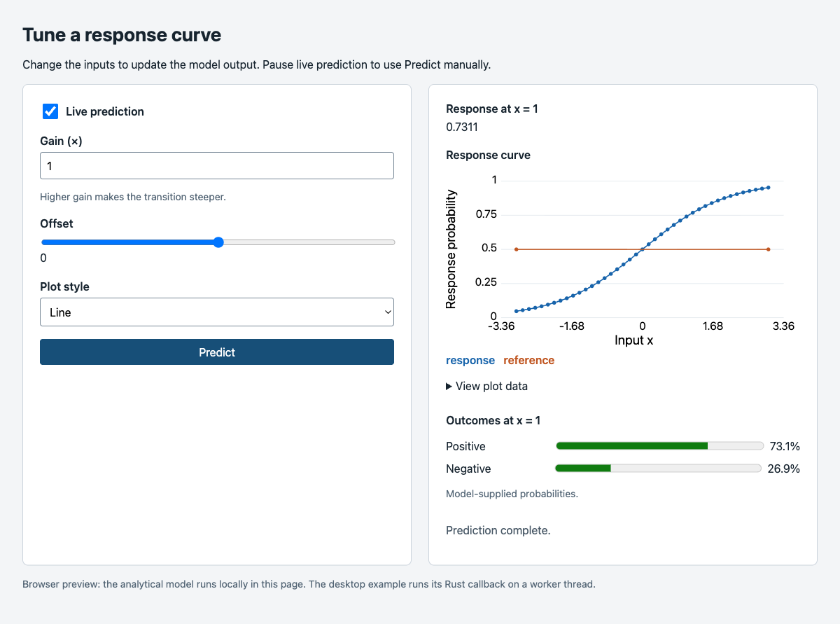Click the reference line's right endpoint marker
Viewport: 840px width, 624px height.
click(x=769, y=249)
